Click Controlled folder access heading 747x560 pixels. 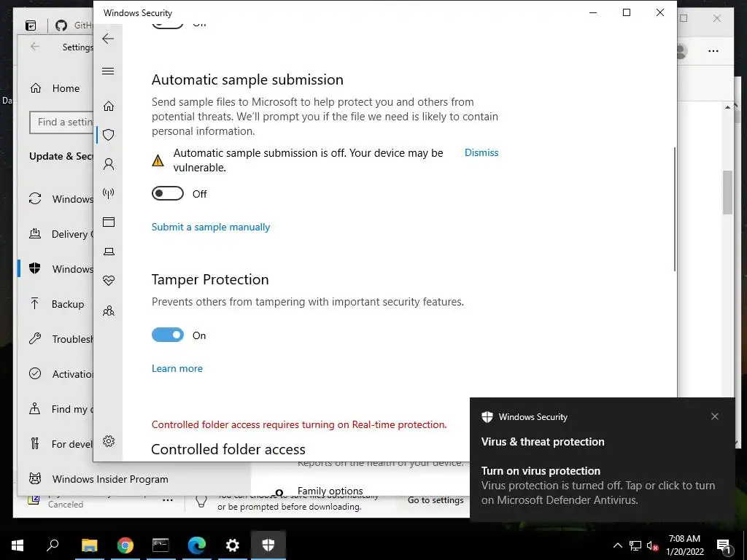pyautogui.click(x=228, y=449)
